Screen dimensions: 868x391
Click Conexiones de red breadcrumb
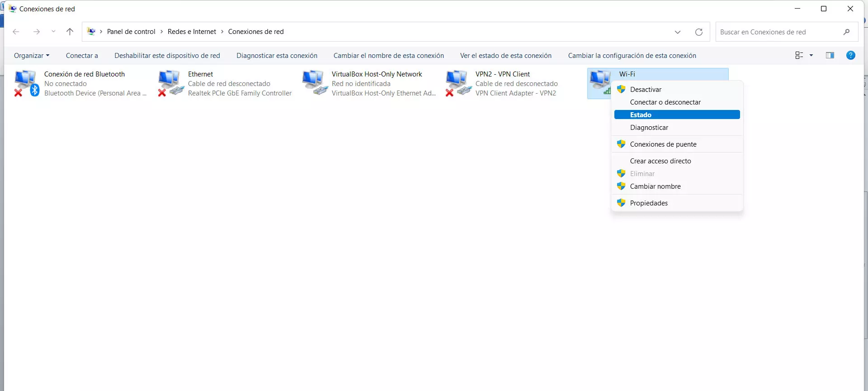[x=256, y=32]
